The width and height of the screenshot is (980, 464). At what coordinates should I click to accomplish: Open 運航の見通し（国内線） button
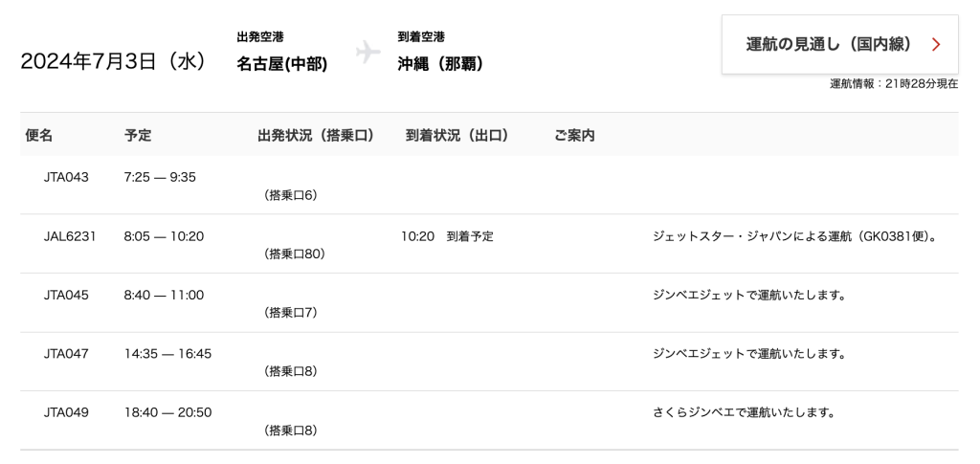click(x=839, y=45)
